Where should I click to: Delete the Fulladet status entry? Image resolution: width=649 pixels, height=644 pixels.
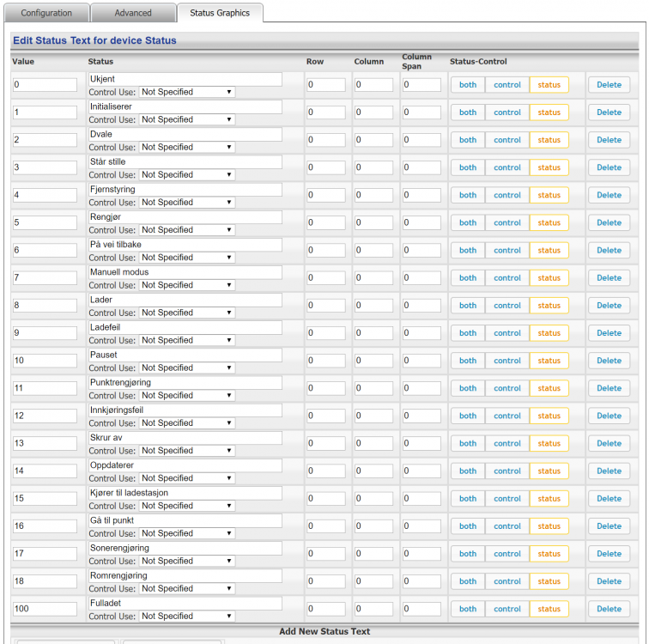coord(609,609)
